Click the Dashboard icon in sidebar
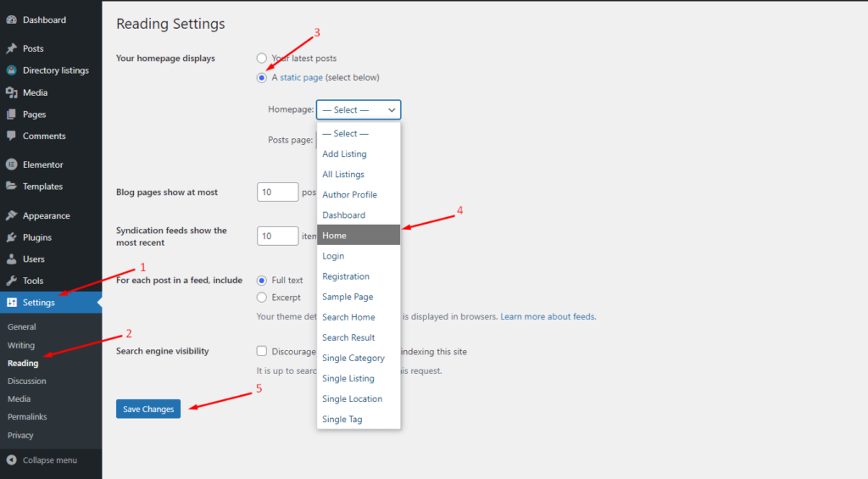The width and height of the screenshot is (868, 479). [11, 19]
